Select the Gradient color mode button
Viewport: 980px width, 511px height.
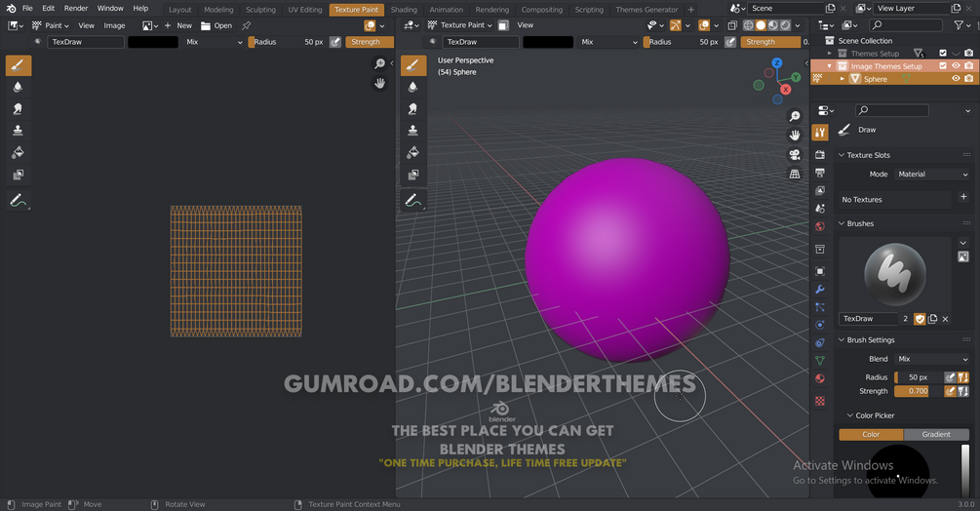coord(936,434)
